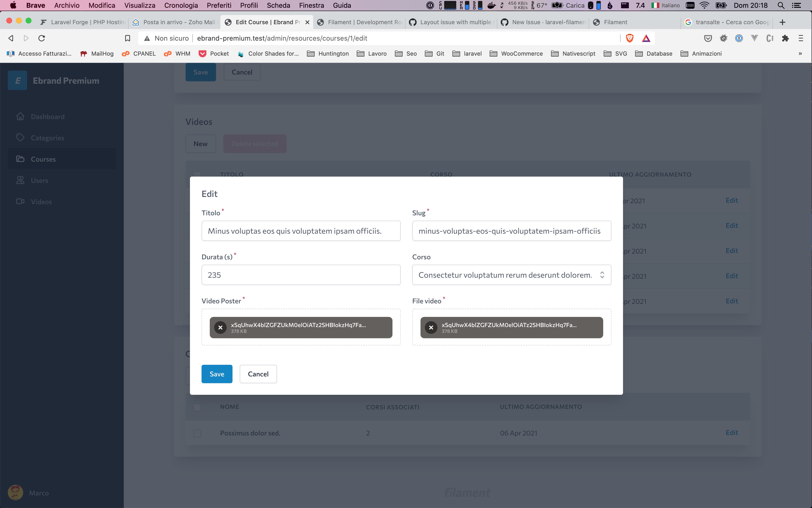This screenshot has width=812, height=508.
Task: Click the New video button
Action: click(201, 144)
